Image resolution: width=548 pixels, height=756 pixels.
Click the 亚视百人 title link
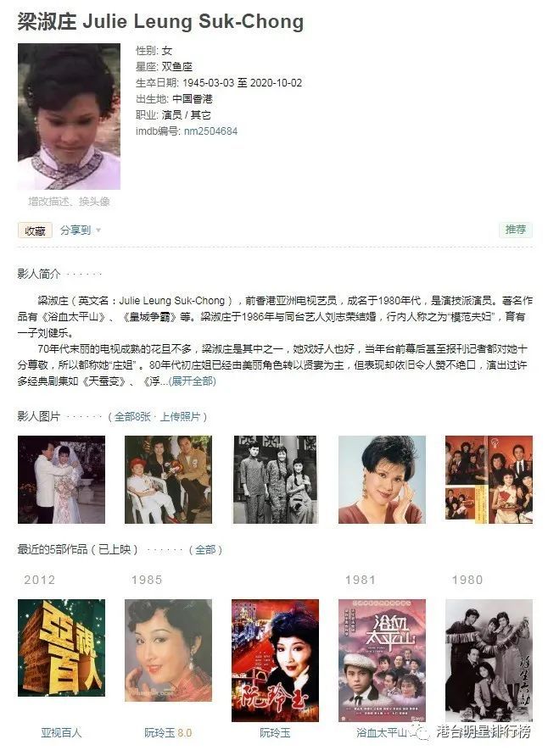(x=61, y=733)
